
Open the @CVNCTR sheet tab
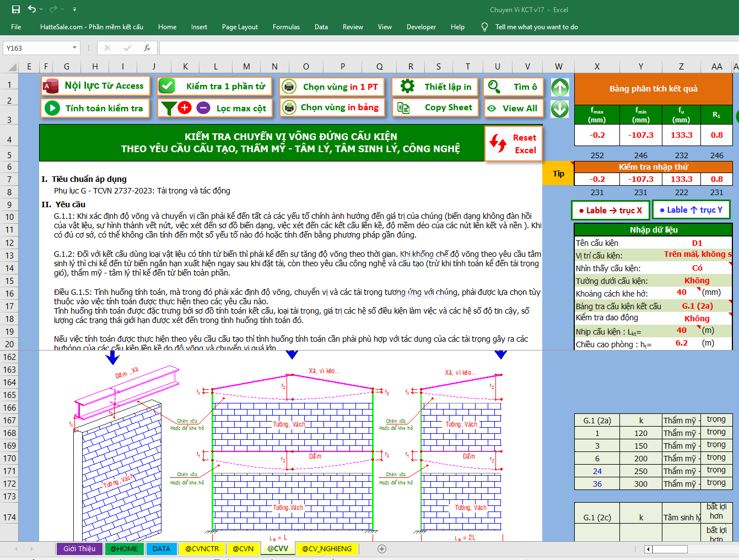click(x=202, y=549)
